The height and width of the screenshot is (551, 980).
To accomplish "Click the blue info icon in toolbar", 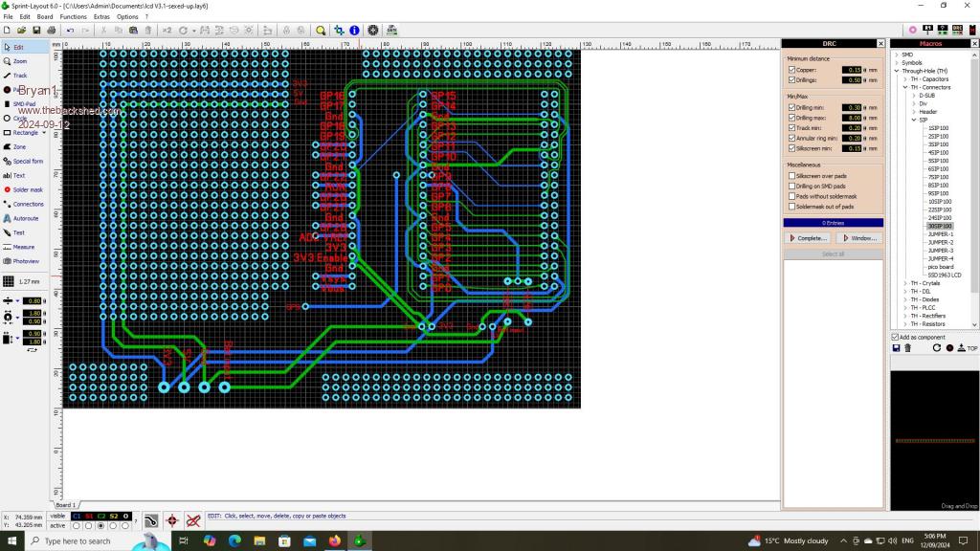I will click(x=354, y=31).
